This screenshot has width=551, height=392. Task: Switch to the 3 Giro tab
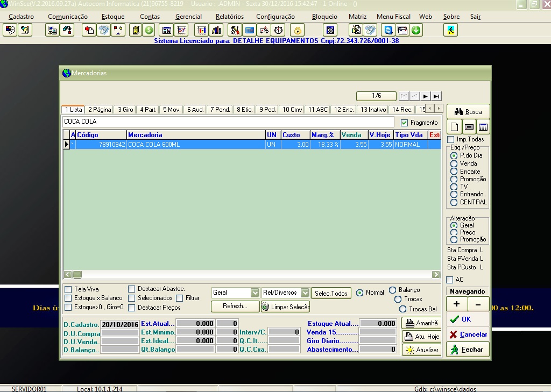[x=125, y=110]
